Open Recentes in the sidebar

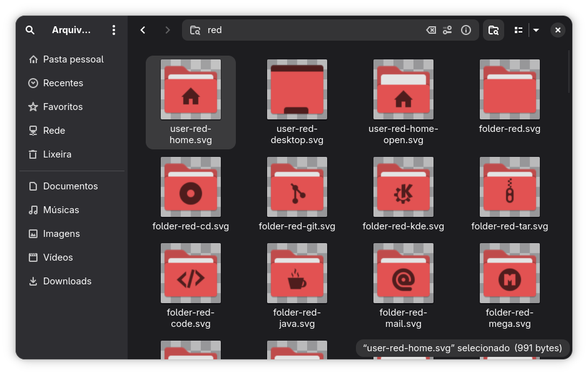63,83
